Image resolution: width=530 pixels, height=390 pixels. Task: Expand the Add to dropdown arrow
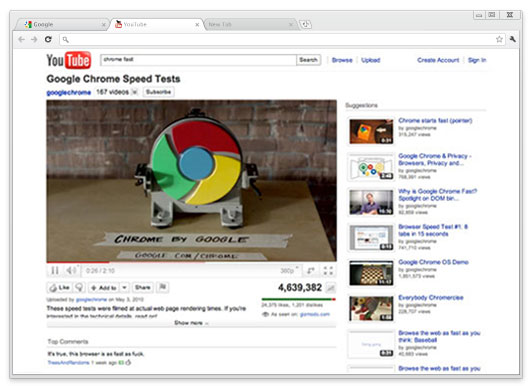[124, 288]
